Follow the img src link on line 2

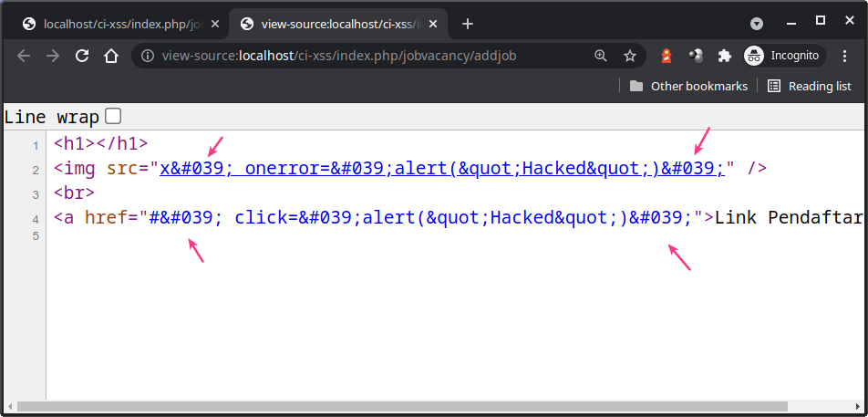click(x=441, y=168)
